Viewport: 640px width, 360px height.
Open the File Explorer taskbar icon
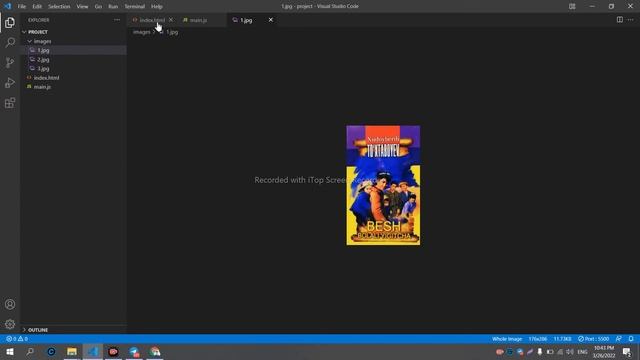click(72, 352)
